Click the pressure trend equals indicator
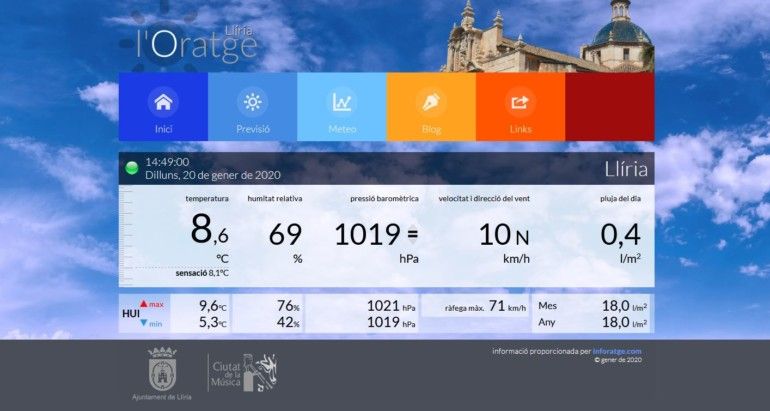Viewport: 770px width, 411px height. coord(412,235)
